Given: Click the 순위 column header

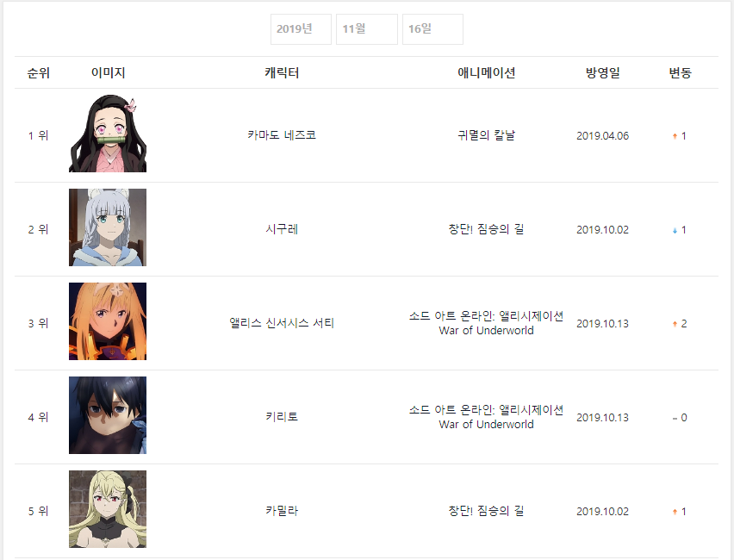Looking at the screenshot, I should tap(39, 73).
